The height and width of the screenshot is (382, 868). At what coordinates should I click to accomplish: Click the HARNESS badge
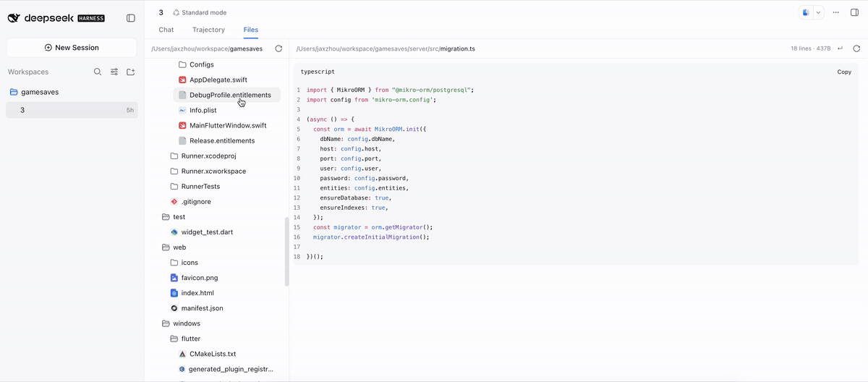point(91,18)
